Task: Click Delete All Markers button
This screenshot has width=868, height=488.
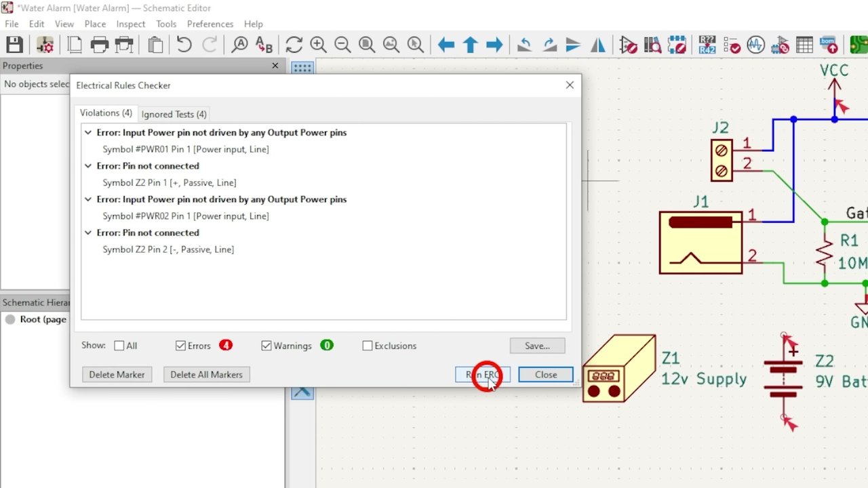Action: tap(206, 374)
